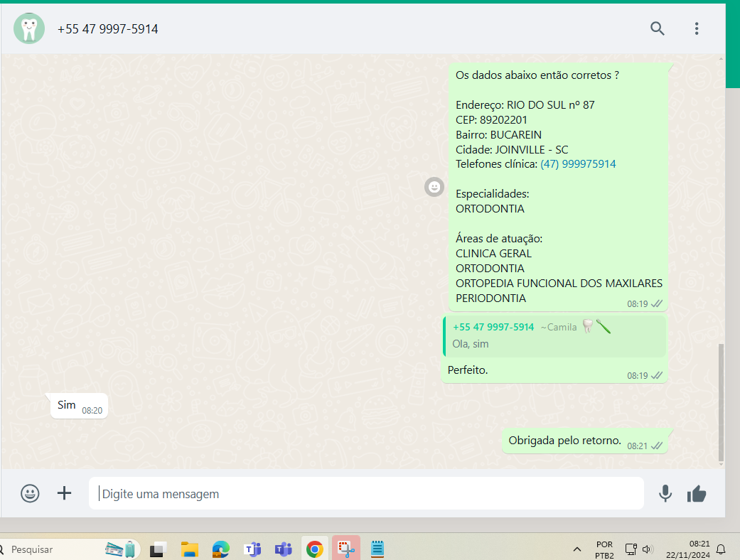Click the read-receipt checkmarks on 'Obrigada pelo retorno.'
740x560 pixels.
656,446
